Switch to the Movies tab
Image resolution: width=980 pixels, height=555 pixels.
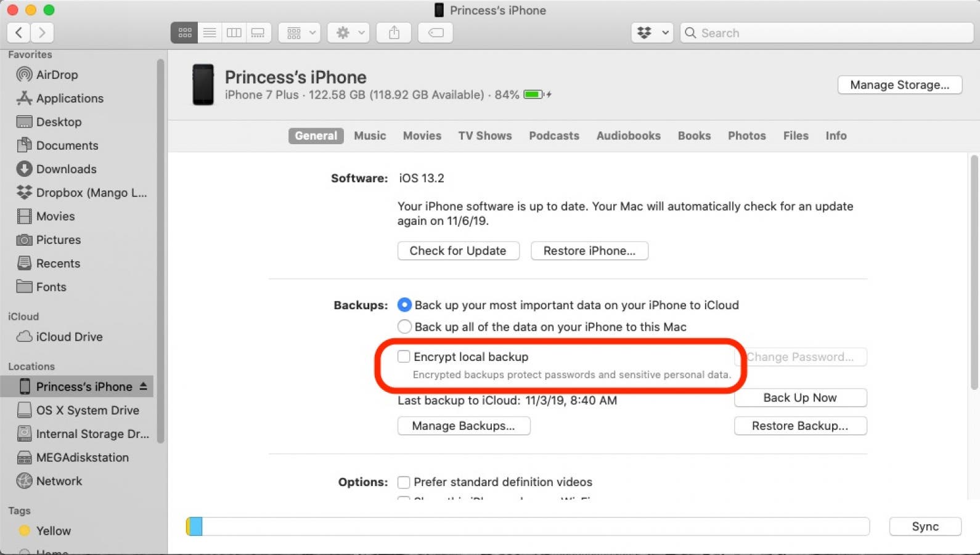pyautogui.click(x=422, y=136)
